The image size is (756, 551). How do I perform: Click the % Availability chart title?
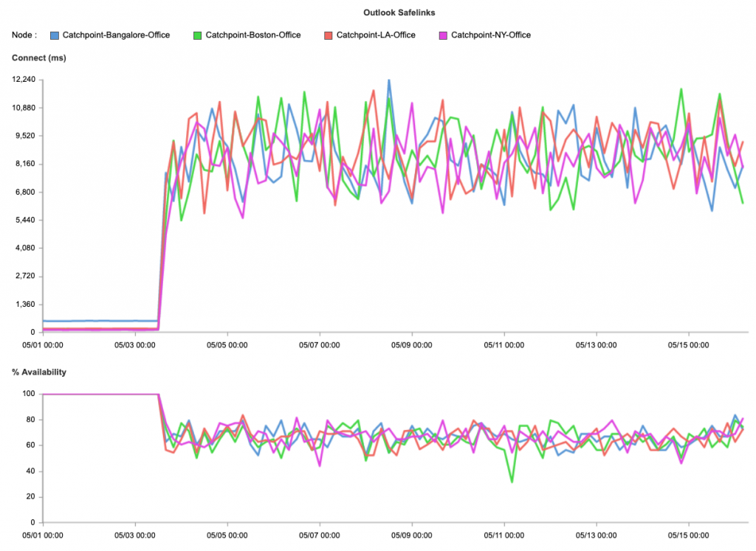point(39,372)
